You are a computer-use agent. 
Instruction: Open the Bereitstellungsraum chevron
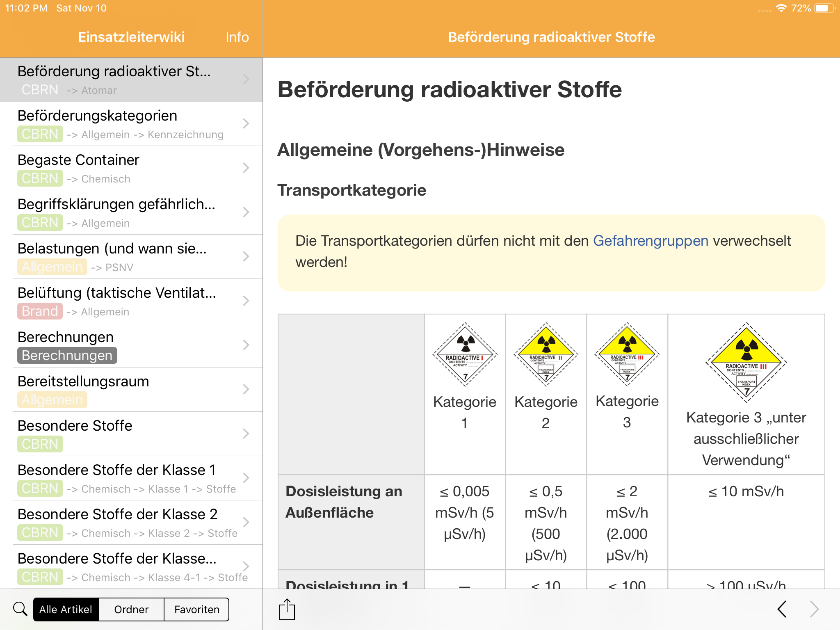pyautogui.click(x=246, y=389)
